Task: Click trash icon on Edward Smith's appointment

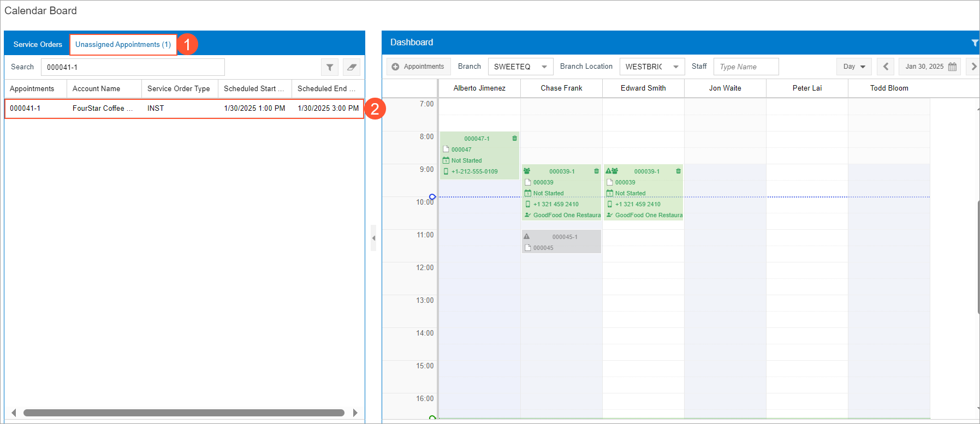Action: pyautogui.click(x=678, y=171)
